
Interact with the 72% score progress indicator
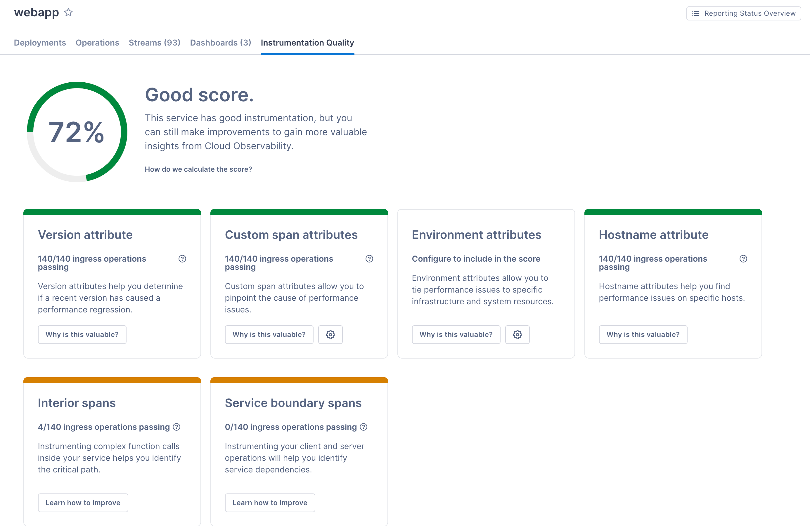[x=76, y=131]
